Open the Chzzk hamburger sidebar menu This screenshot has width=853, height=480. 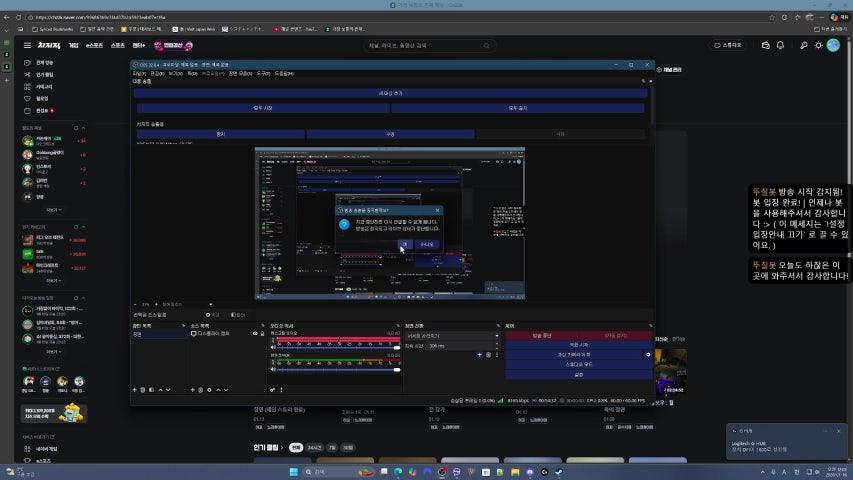click(x=27, y=45)
